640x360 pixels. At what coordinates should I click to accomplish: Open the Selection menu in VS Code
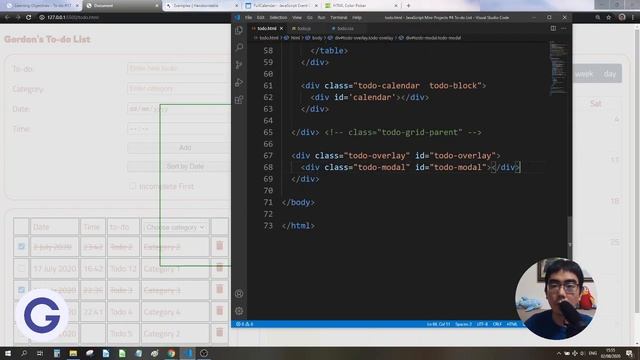click(x=278, y=18)
